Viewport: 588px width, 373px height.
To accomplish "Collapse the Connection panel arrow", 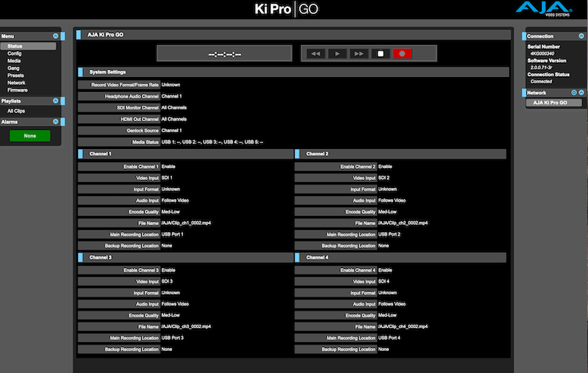I will [x=581, y=36].
